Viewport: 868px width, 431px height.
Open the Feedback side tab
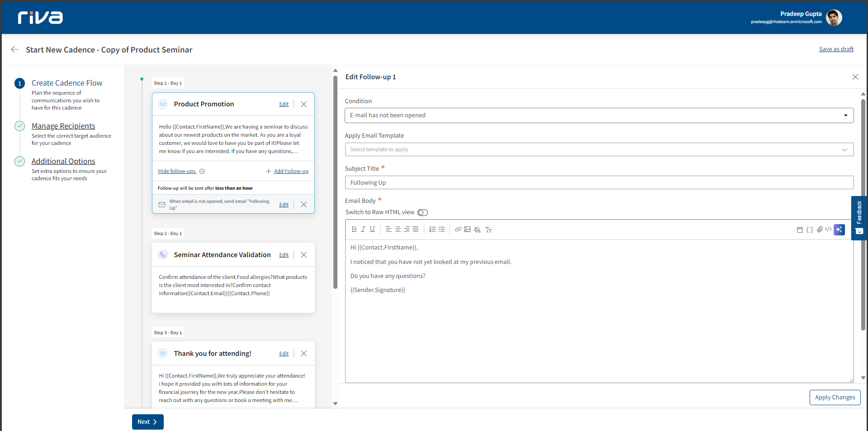click(859, 218)
